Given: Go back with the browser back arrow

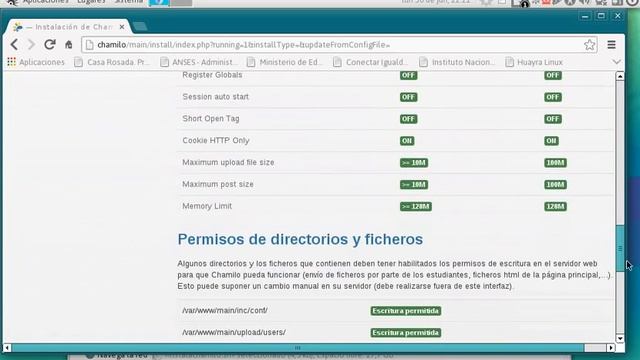Looking at the screenshot, I should pos(14,44).
